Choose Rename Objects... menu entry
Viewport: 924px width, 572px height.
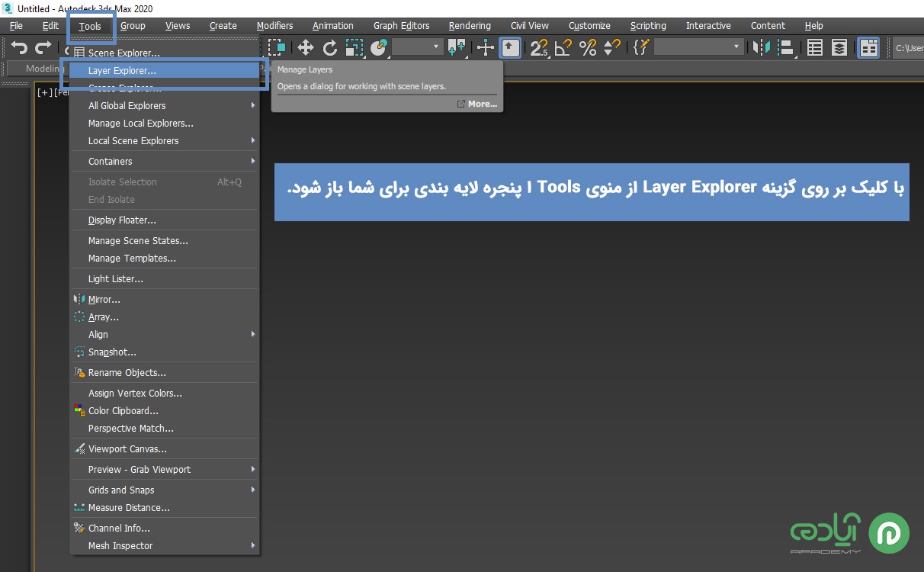165,373
